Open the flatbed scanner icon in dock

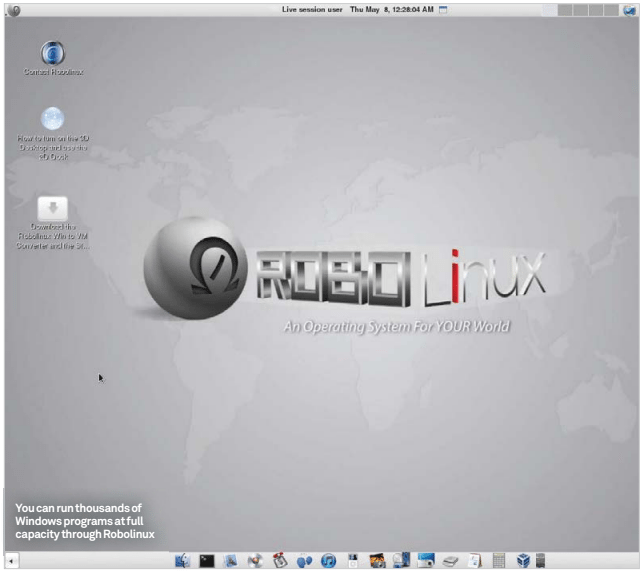[450, 561]
